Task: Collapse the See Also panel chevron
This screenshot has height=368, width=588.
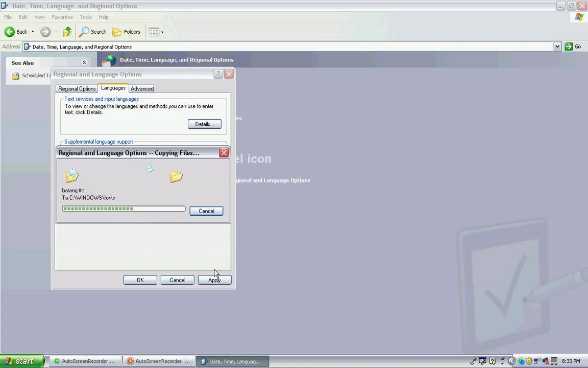Action: click(84, 62)
